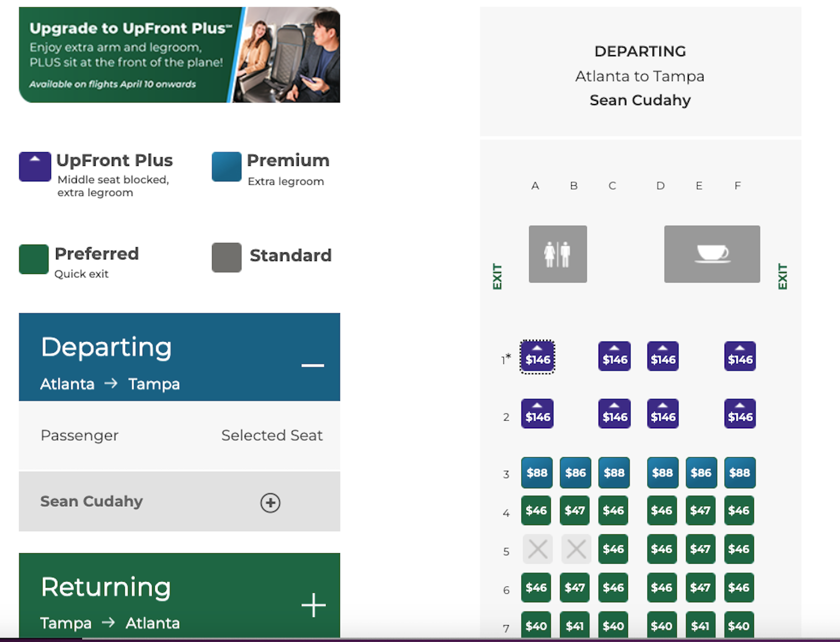Pick UpFront Plus seat 1F
Viewport: 840px width, 642px height.
(x=740, y=357)
